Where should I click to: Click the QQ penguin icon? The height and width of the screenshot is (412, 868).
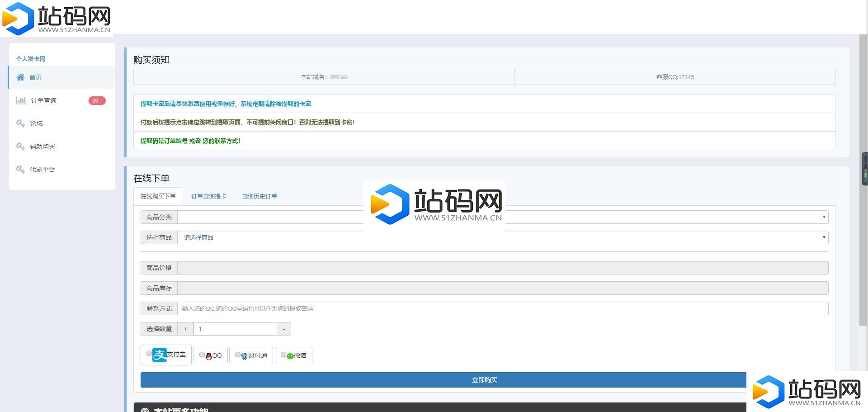(x=208, y=356)
